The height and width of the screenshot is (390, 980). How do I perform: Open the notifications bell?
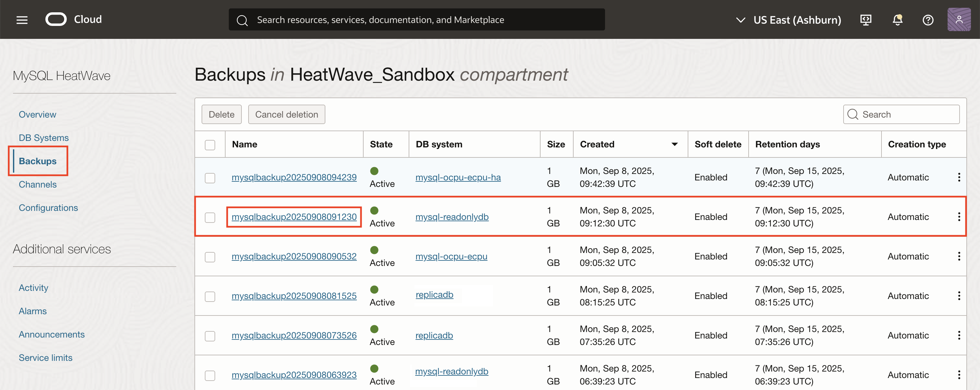897,20
